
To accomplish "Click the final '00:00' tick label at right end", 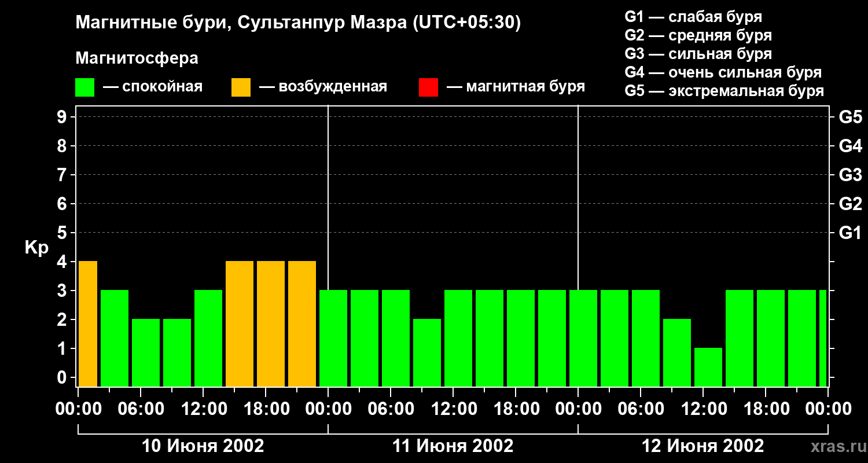I will [828, 409].
